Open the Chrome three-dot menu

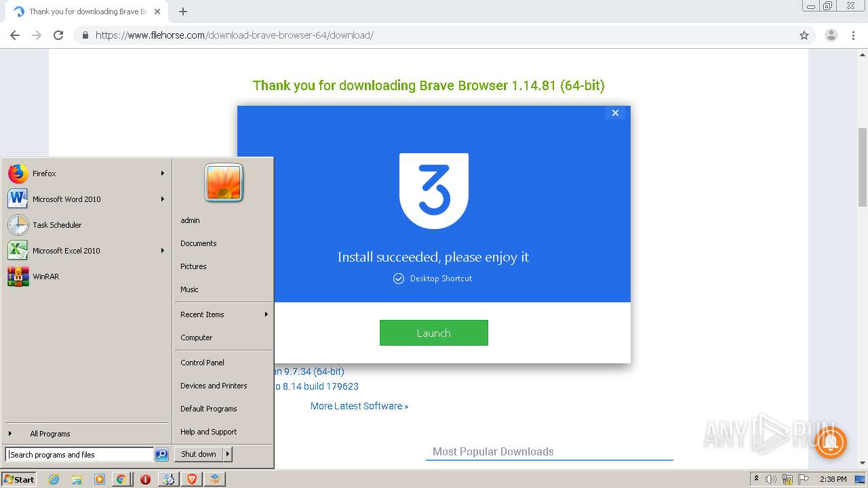[854, 35]
